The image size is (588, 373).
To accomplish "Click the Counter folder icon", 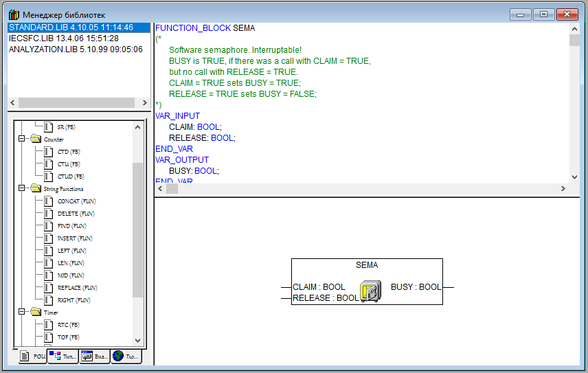I will pos(35,139).
